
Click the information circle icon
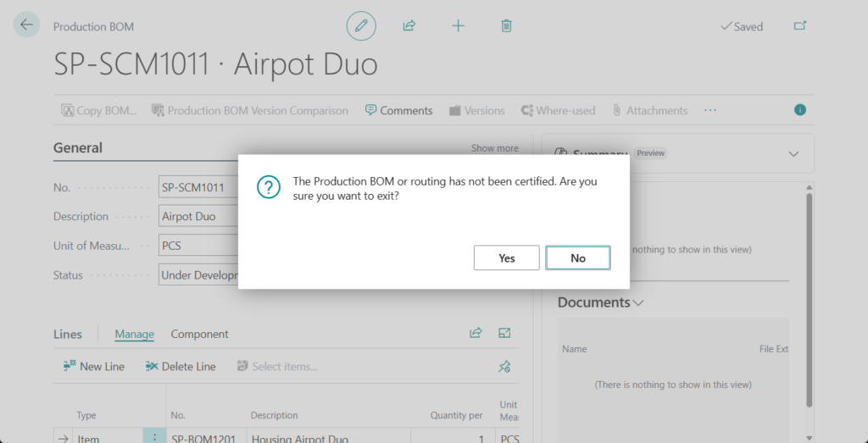point(799,110)
